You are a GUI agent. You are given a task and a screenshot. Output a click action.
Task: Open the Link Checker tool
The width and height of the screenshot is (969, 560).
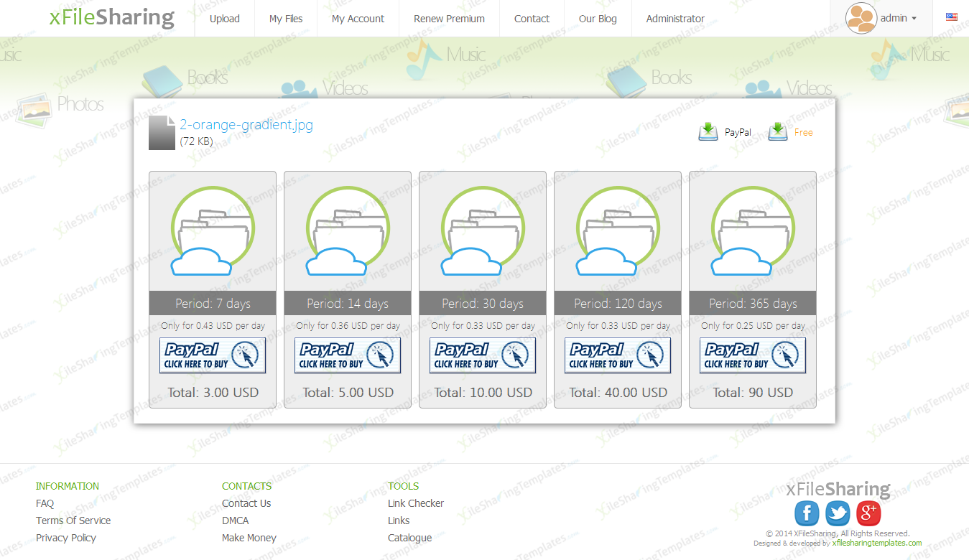tap(416, 503)
